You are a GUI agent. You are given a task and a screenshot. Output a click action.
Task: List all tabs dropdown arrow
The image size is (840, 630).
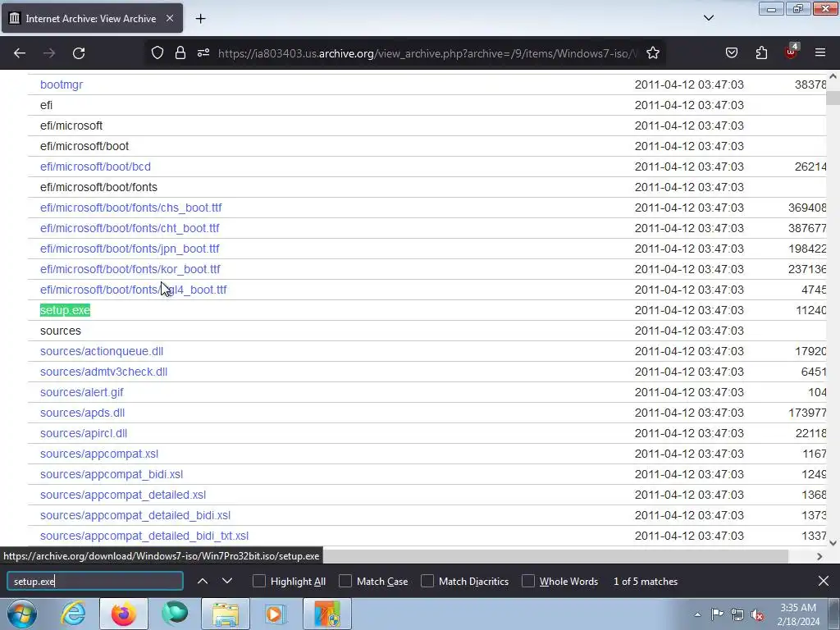tap(709, 18)
